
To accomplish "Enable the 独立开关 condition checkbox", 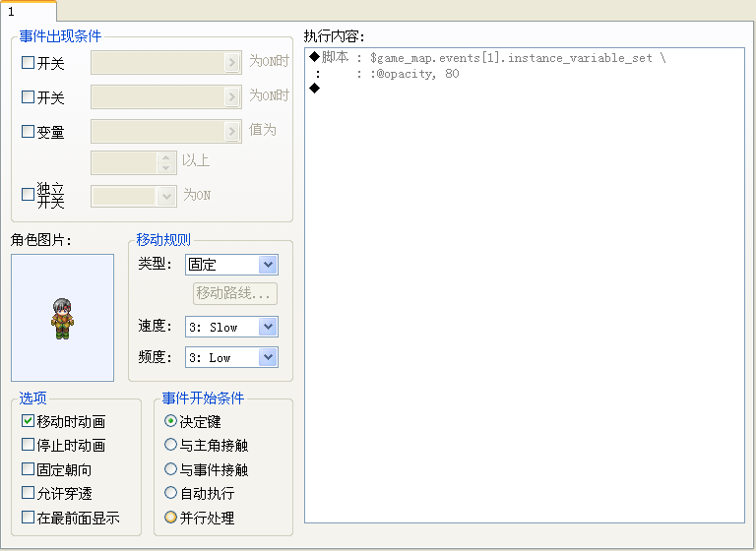I will click(28, 194).
